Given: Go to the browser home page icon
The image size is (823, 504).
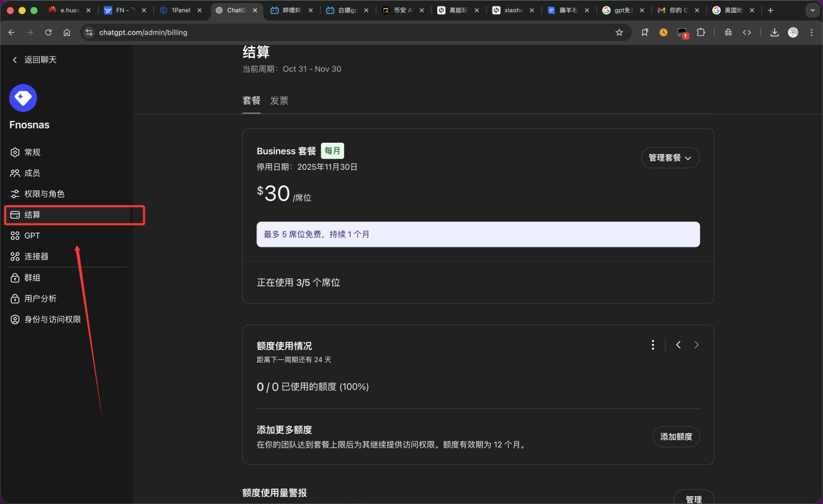Looking at the screenshot, I should click(x=67, y=32).
